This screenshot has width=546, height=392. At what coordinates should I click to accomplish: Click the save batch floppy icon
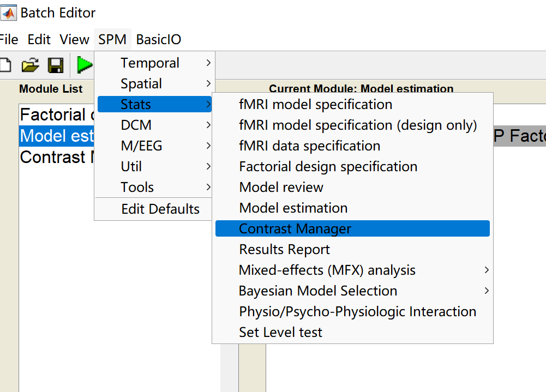pyautogui.click(x=56, y=65)
